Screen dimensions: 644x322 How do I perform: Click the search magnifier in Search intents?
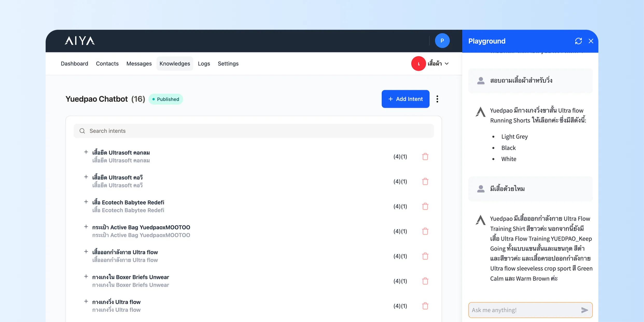(x=82, y=131)
